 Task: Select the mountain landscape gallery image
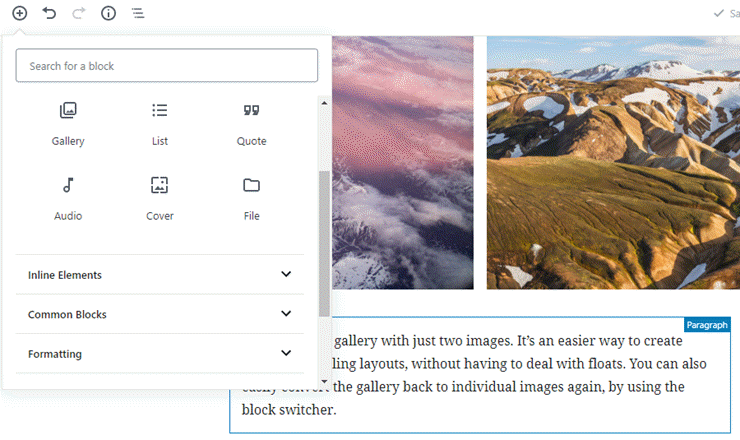coord(613,162)
